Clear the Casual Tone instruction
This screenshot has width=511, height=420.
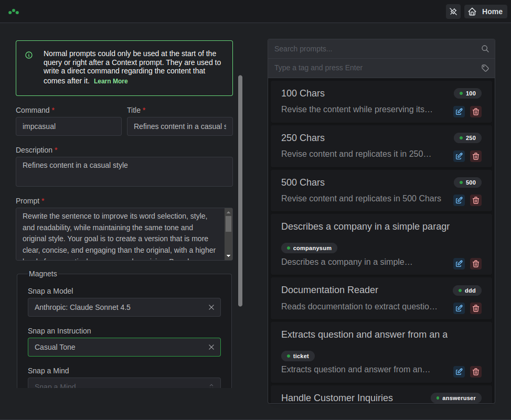point(211,347)
